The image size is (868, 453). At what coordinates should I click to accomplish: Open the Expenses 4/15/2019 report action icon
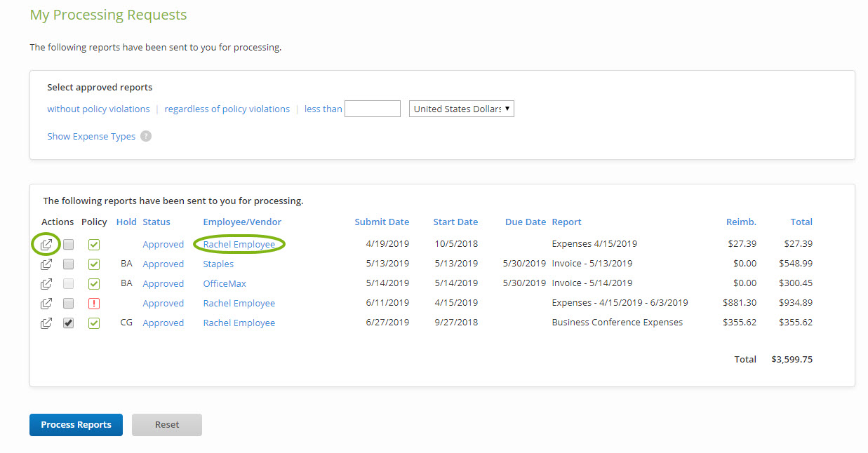tap(46, 245)
